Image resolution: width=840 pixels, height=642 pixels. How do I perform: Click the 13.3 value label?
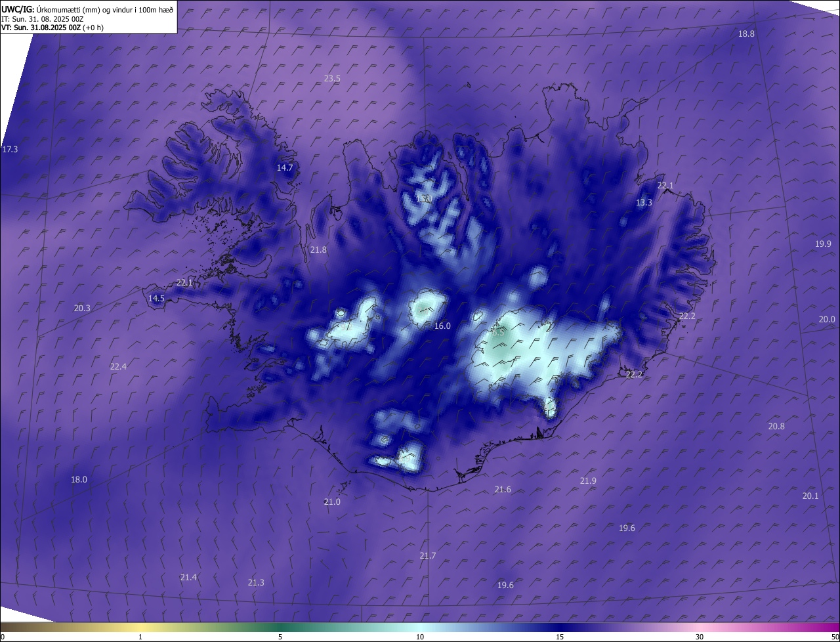644,203
